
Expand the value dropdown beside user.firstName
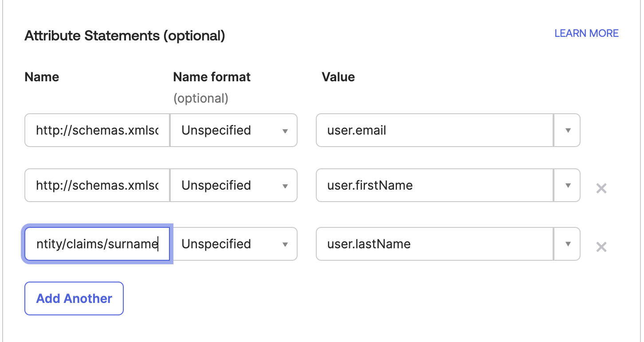pos(567,185)
